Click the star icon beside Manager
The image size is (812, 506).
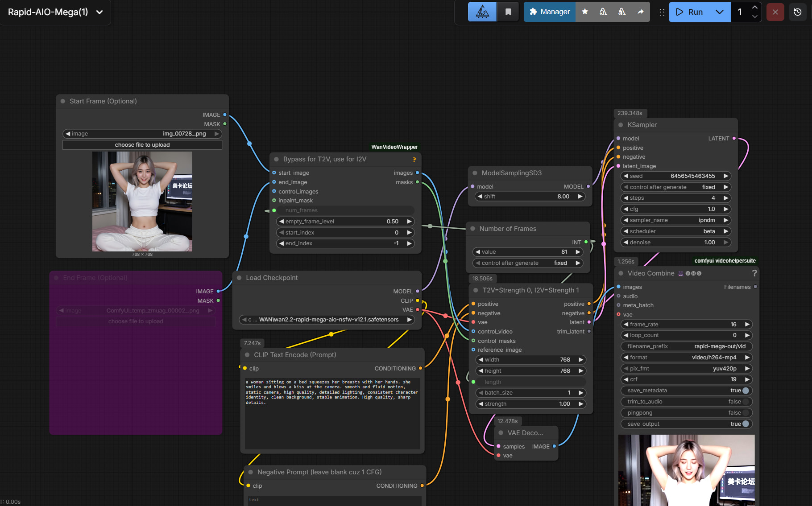(584, 12)
